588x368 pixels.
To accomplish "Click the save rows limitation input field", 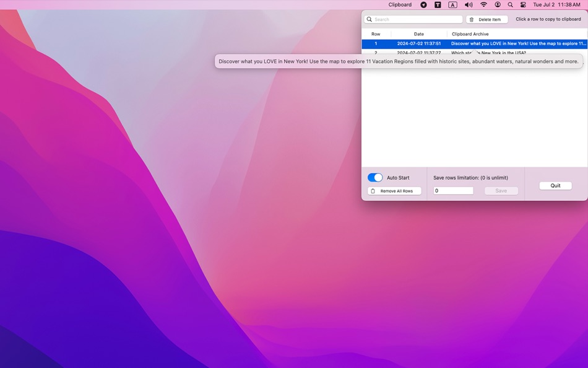I will (453, 191).
